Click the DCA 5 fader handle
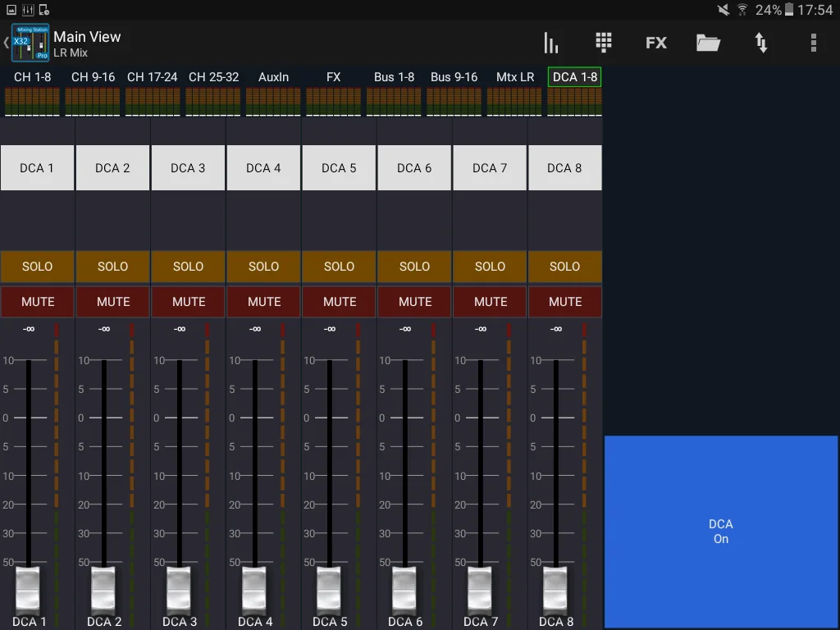Screen dimensions: 840x630 click(x=328, y=587)
